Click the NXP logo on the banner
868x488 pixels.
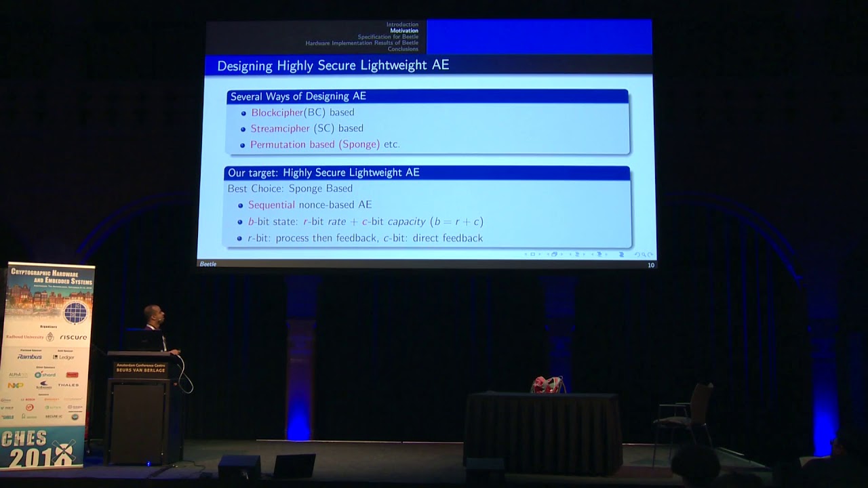pyautogui.click(x=15, y=385)
